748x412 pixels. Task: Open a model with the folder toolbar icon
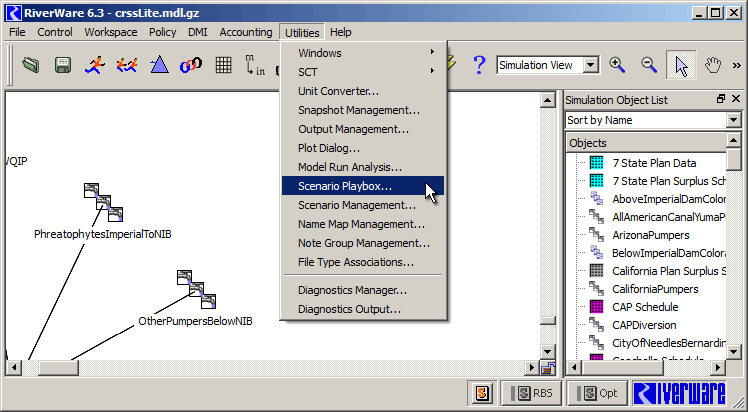pos(31,65)
